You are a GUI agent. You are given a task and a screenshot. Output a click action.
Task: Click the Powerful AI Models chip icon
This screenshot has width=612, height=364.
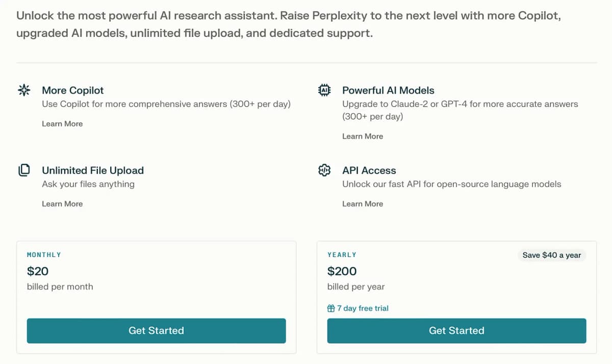point(324,91)
